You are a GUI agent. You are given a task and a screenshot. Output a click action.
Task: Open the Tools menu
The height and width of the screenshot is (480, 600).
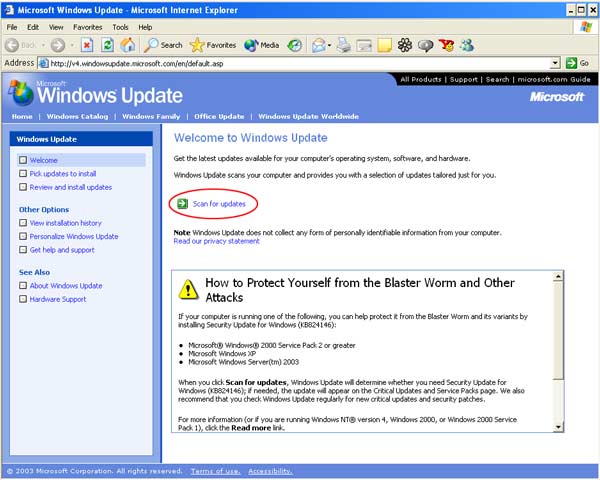point(120,27)
